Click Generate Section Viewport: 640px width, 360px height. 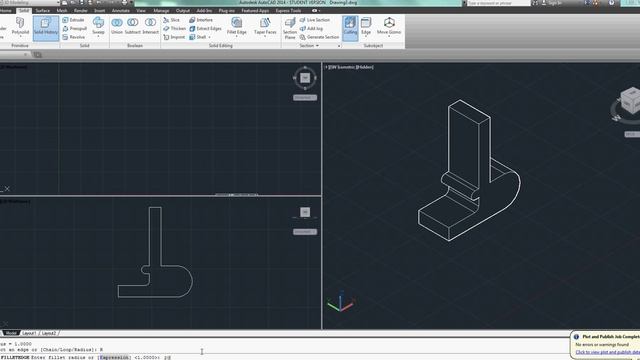319,37
